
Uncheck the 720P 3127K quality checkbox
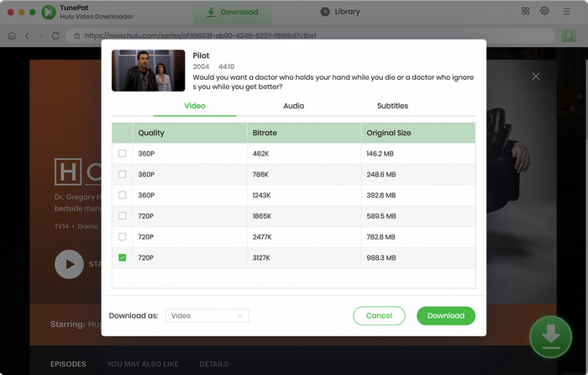tap(123, 257)
